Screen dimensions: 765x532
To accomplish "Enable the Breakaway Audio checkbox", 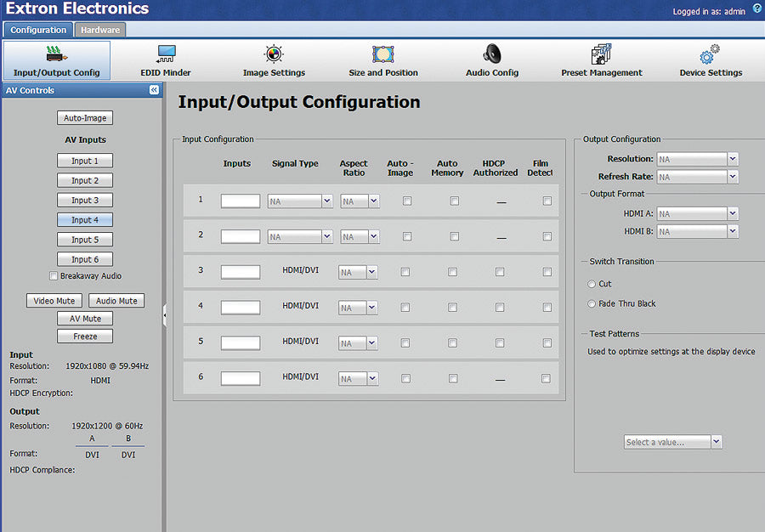I will 54,276.
